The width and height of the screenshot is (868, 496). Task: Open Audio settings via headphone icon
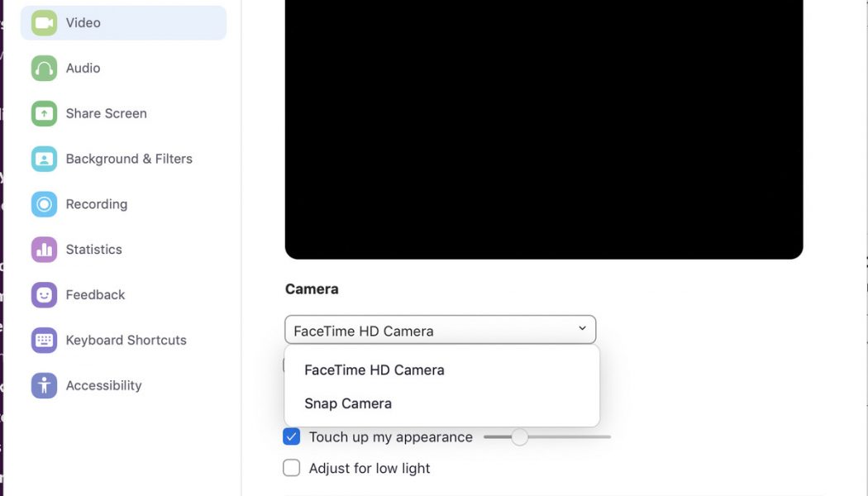pyautogui.click(x=44, y=68)
